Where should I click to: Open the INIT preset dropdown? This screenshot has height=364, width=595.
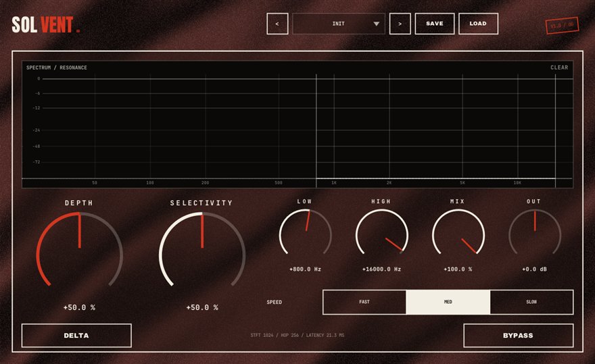pos(339,24)
